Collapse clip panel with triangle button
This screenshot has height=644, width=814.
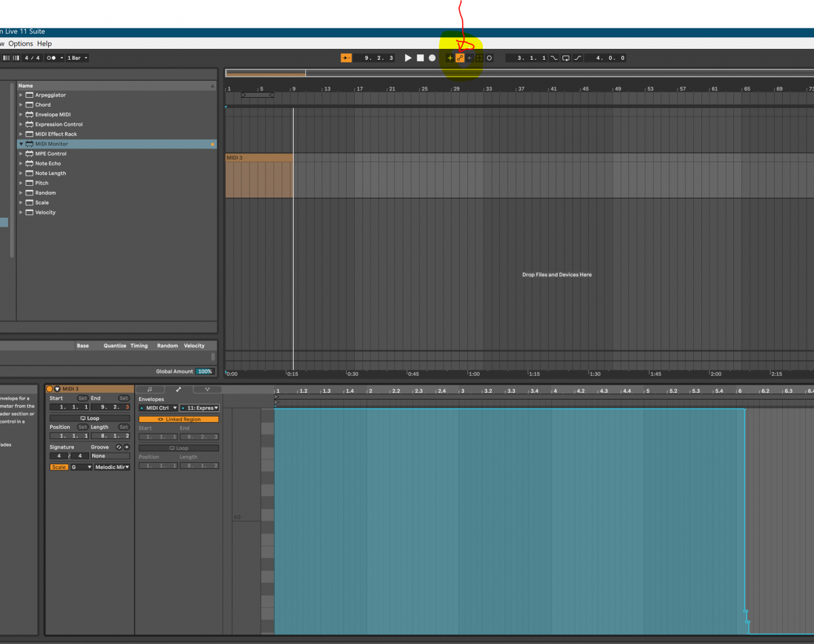coord(57,389)
